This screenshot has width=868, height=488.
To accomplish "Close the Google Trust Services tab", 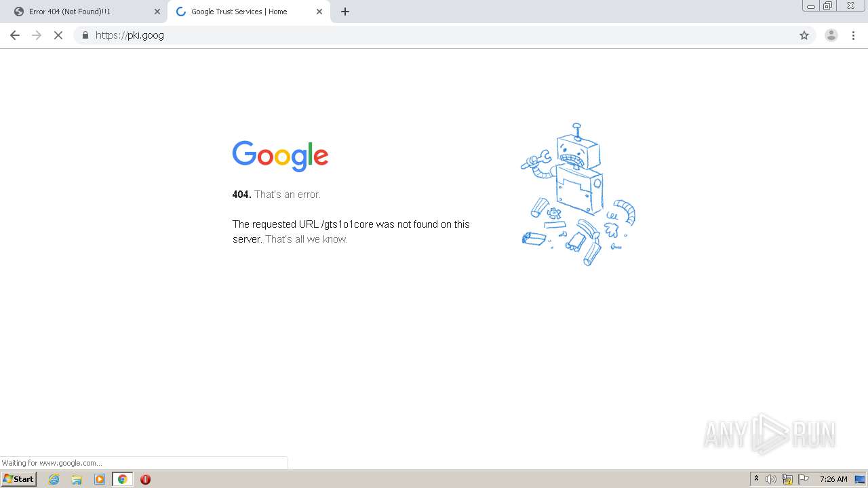I will [319, 12].
